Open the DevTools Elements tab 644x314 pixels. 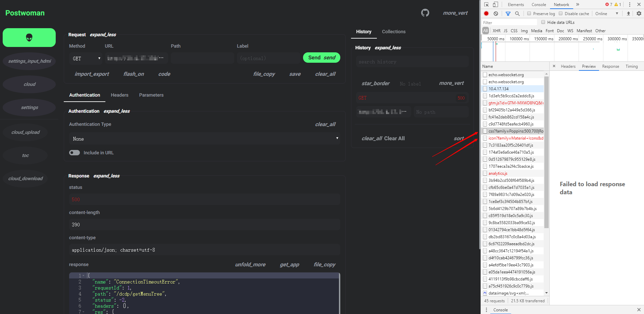516,4
